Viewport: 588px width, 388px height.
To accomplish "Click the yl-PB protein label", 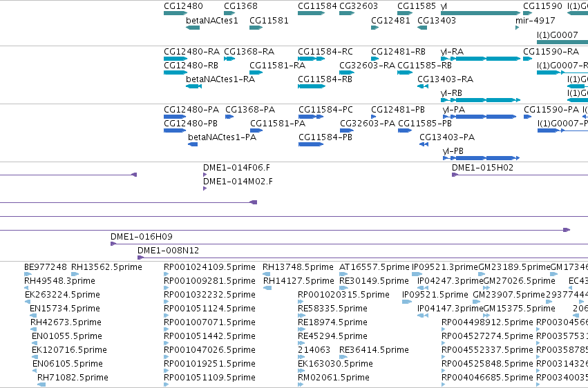I will (x=453, y=151).
